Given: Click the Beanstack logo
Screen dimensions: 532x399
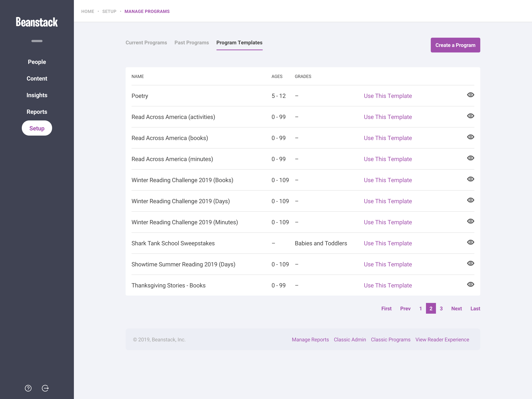Looking at the screenshot, I should (x=37, y=22).
